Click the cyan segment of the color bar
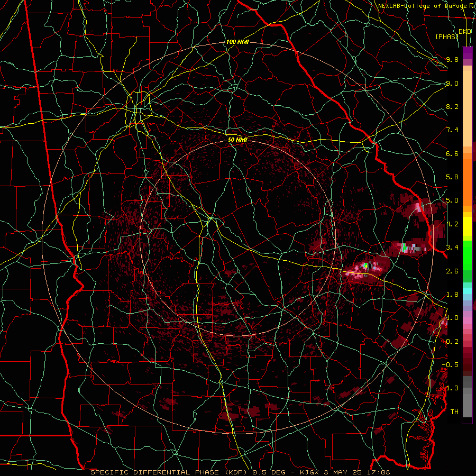The image size is (476, 476). (x=467, y=291)
